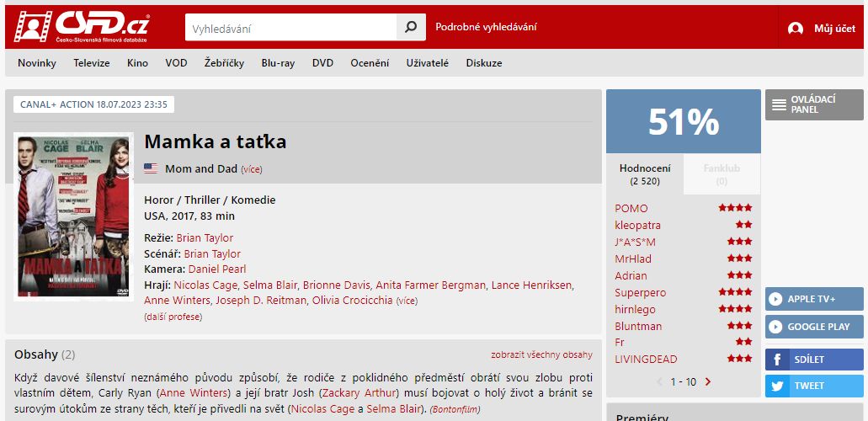Image resolution: width=868 pixels, height=421 pixels.
Task: Expand cast list via (více) after Olivia Crocicchia
Action: [x=407, y=301]
